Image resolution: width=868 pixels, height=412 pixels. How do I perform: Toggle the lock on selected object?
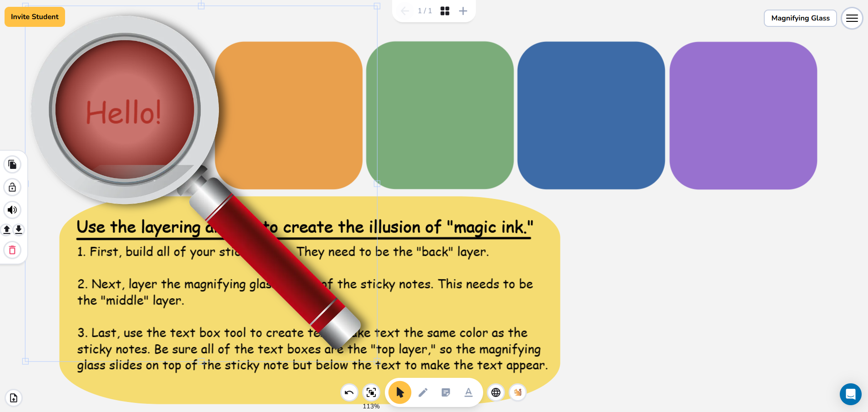pos(12,187)
